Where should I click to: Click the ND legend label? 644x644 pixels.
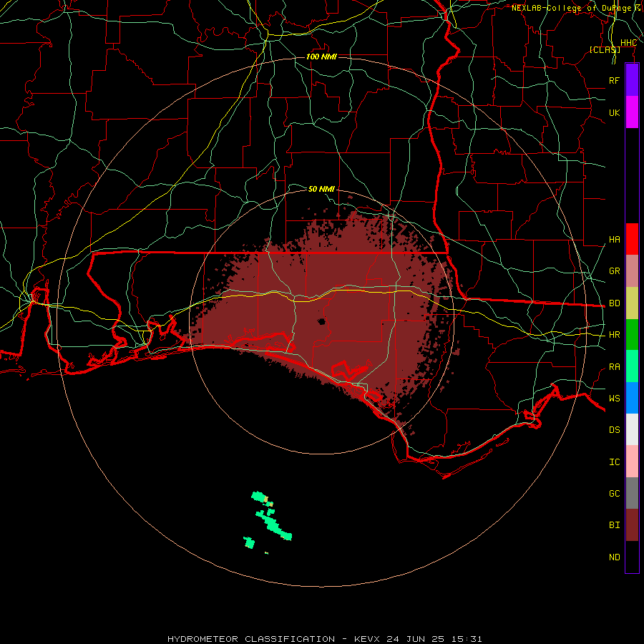pos(614,557)
